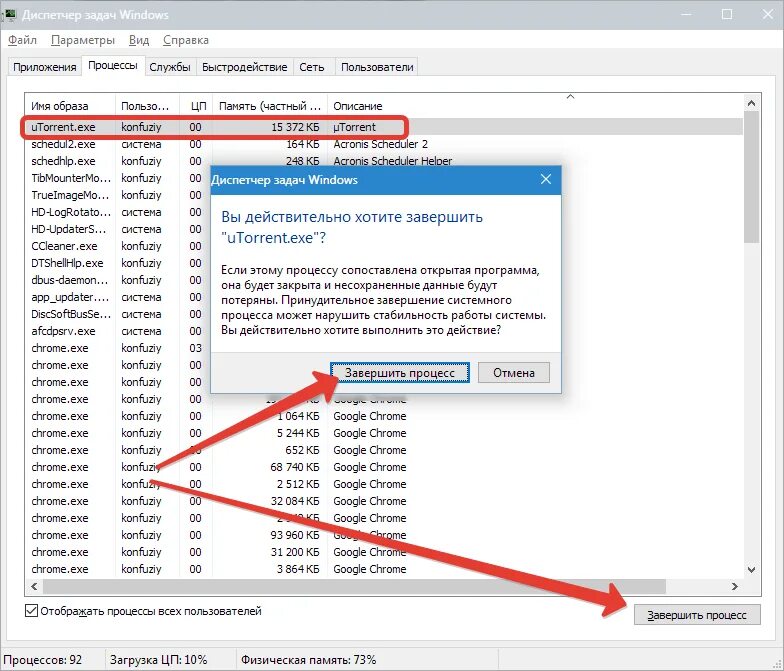The width and height of the screenshot is (784, 671).
Task: Click Физическая память: 73% in status bar
Action: 308,660
